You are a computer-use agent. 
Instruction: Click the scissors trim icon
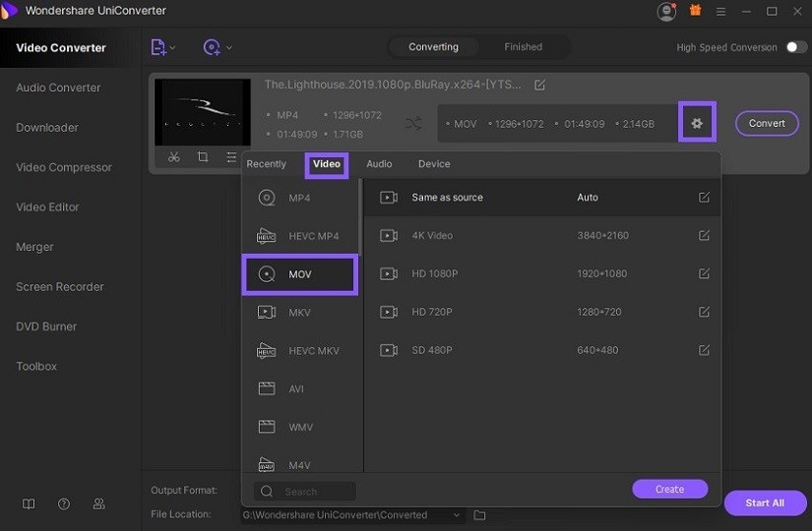(174, 156)
